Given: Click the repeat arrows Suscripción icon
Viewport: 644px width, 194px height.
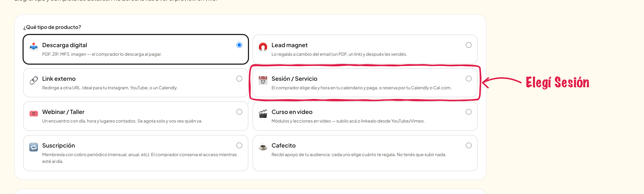Looking at the screenshot, I should click(33, 147).
